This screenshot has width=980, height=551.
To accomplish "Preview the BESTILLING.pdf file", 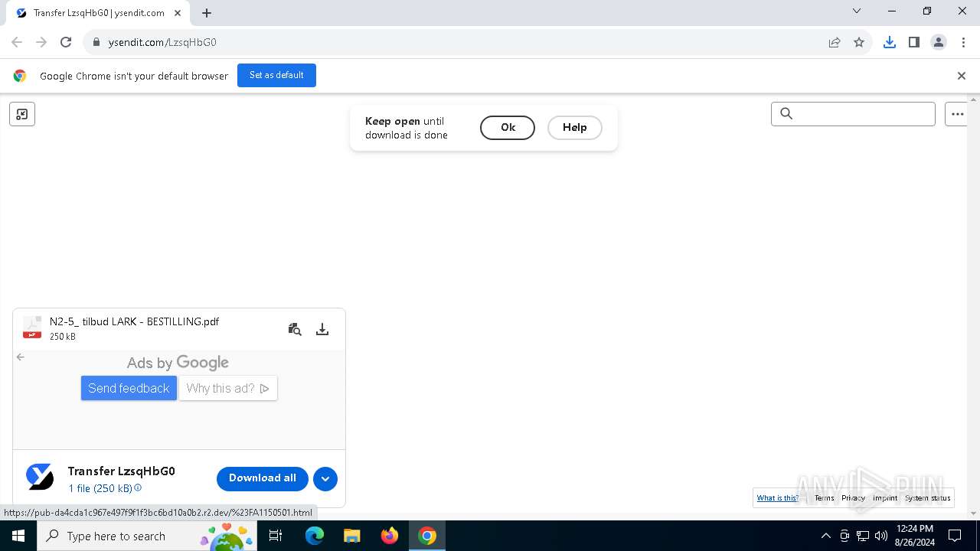I will (295, 329).
